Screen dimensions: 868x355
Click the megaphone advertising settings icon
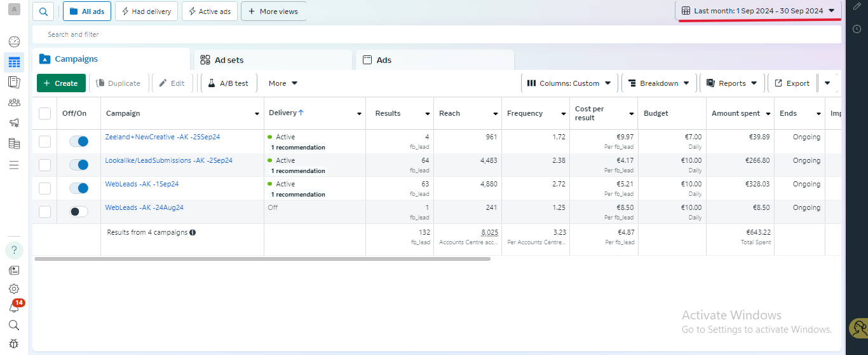(14, 123)
